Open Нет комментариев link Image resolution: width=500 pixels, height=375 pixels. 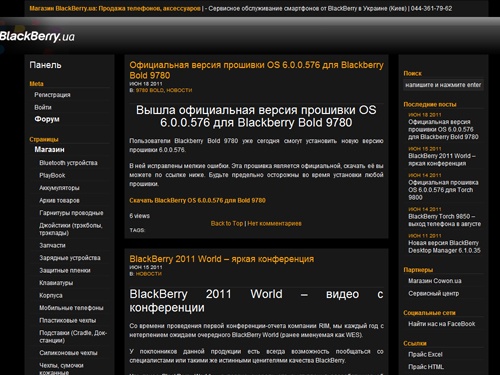pos(274,223)
